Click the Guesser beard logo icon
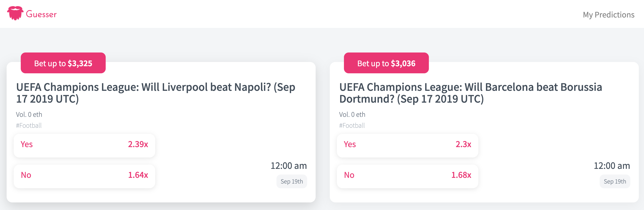Screen dimensions: 644x210 [x=15, y=13]
